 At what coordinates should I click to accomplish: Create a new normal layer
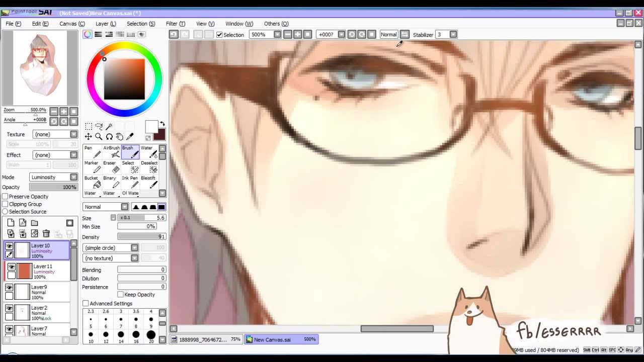[x=11, y=223]
